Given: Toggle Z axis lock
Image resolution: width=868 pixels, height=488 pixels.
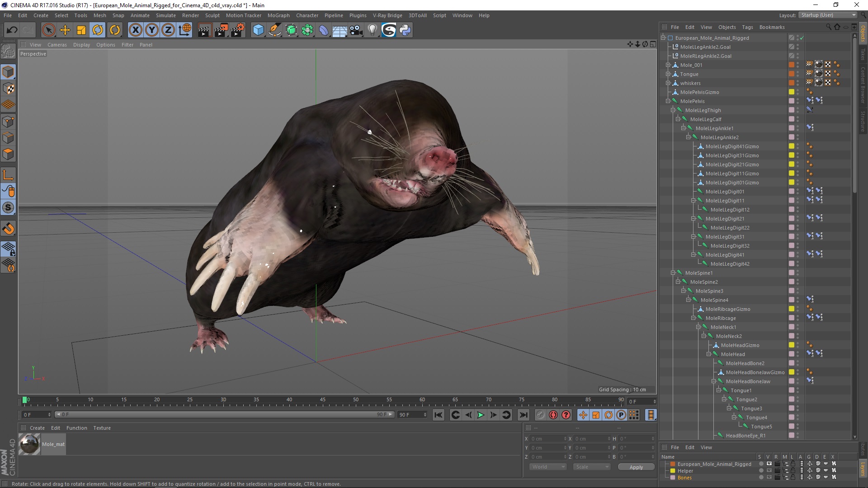Looking at the screenshot, I should coord(168,30).
